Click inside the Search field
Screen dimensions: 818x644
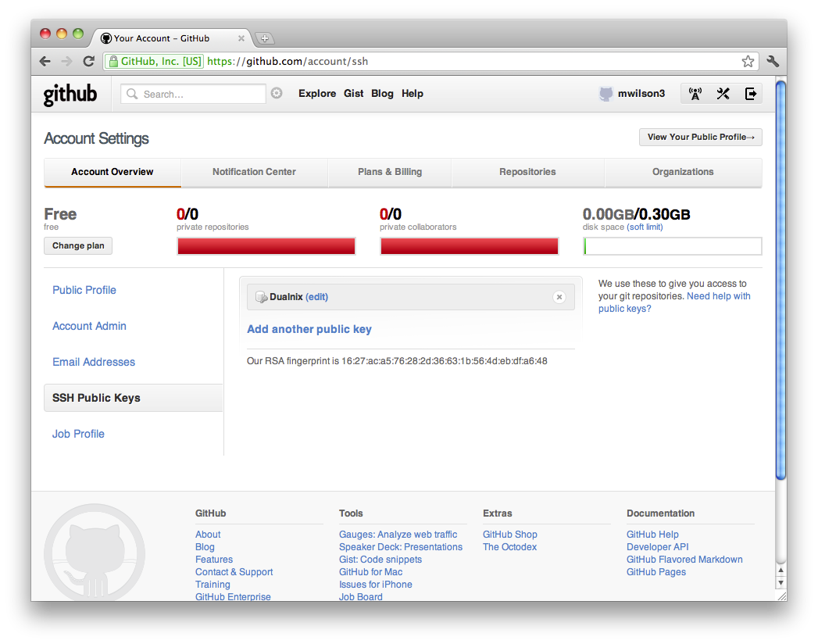[x=195, y=93]
